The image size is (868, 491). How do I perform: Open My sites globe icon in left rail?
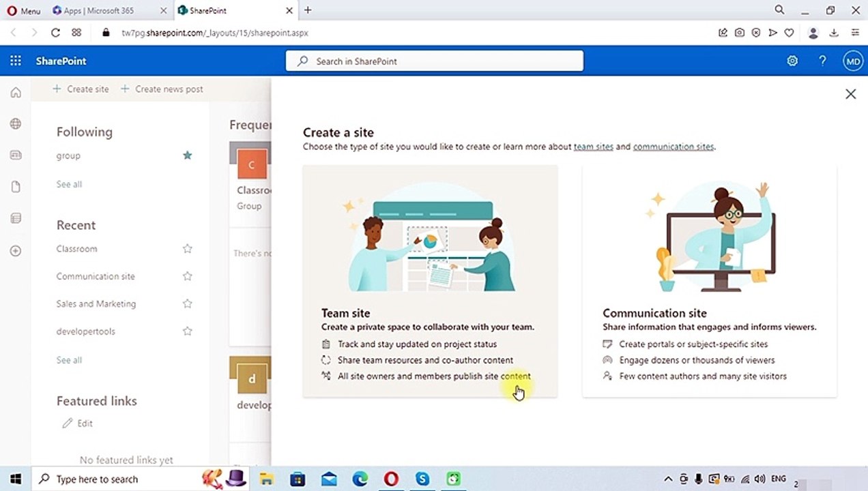pyautogui.click(x=16, y=124)
